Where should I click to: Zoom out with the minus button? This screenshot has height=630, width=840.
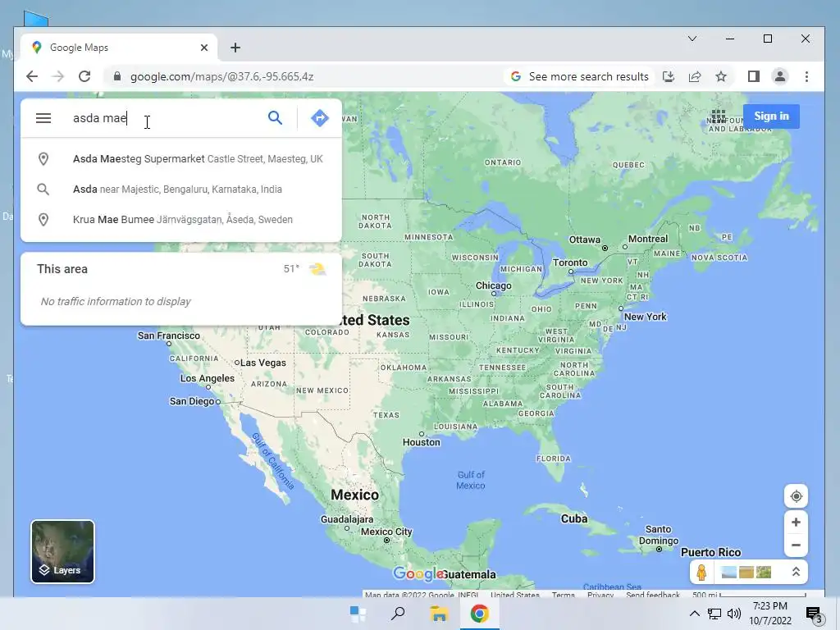(796, 546)
